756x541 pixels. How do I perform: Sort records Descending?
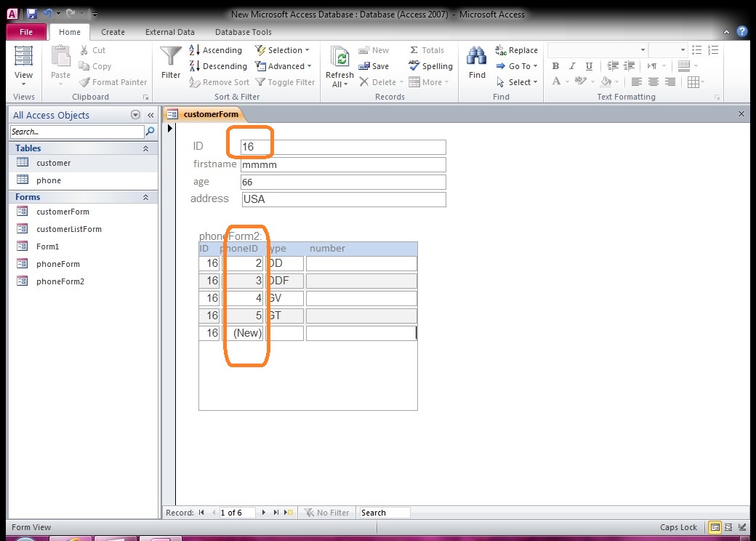[218, 66]
